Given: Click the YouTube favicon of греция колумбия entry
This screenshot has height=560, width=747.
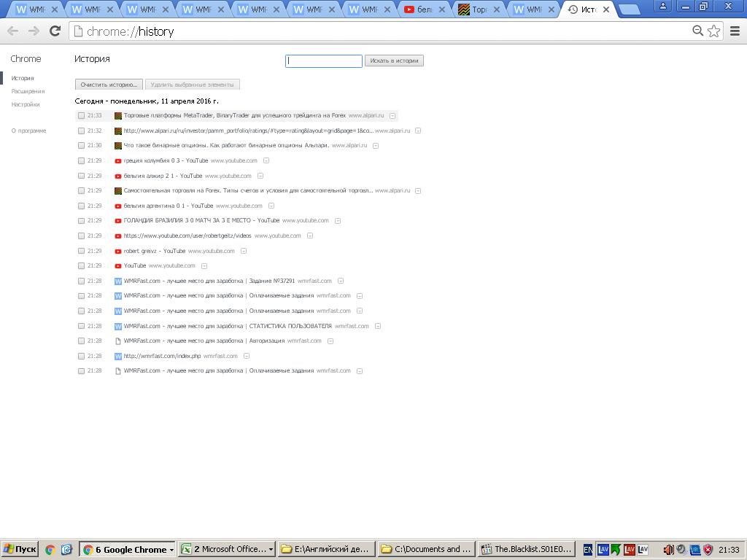Looking at the screenshot, I should tap(118, 161).
